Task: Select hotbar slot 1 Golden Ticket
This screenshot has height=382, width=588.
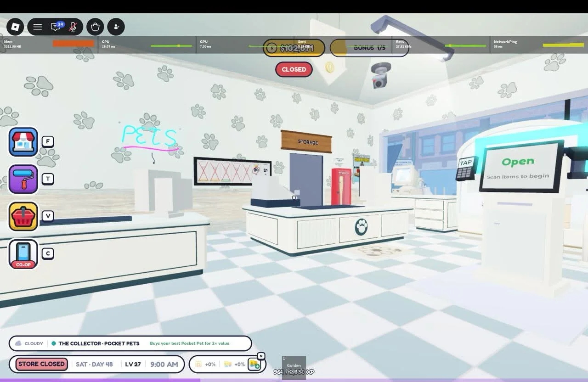Action: [x=294, y=367]
